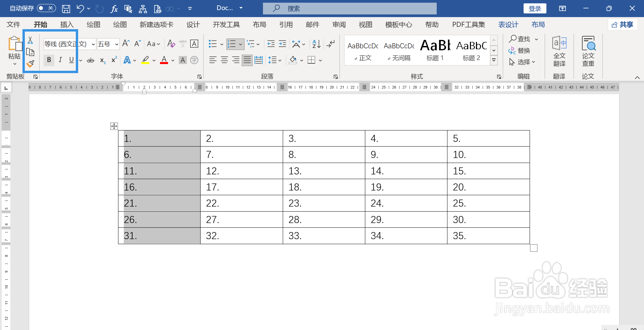This screenshot has width=644, height=330.
Task: Click the distributed alignment icon
Action: [x=259, y=60]
